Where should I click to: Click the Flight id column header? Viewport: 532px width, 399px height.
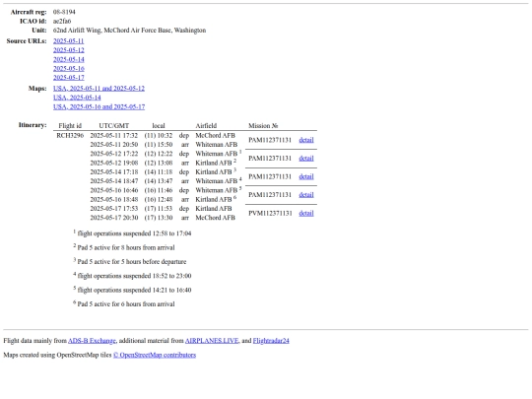[x=70, y=126]
